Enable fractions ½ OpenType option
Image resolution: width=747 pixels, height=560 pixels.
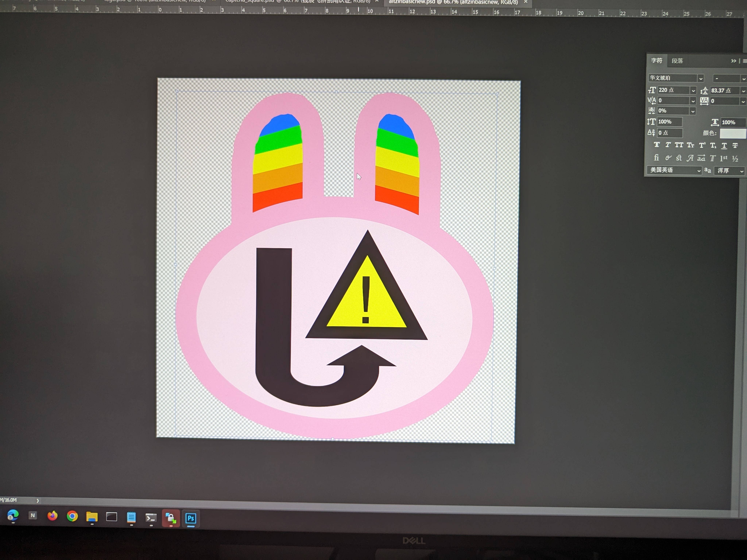(x=735, y=159)
